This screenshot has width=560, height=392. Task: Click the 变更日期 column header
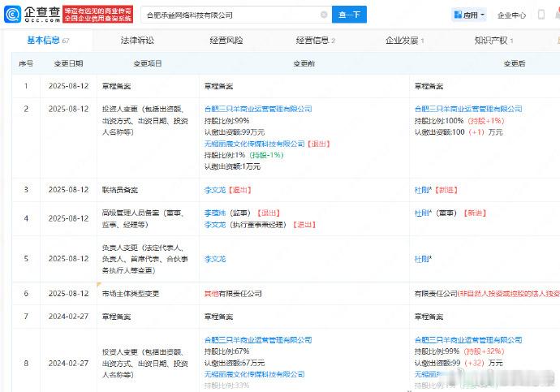(x=68, y=63)
